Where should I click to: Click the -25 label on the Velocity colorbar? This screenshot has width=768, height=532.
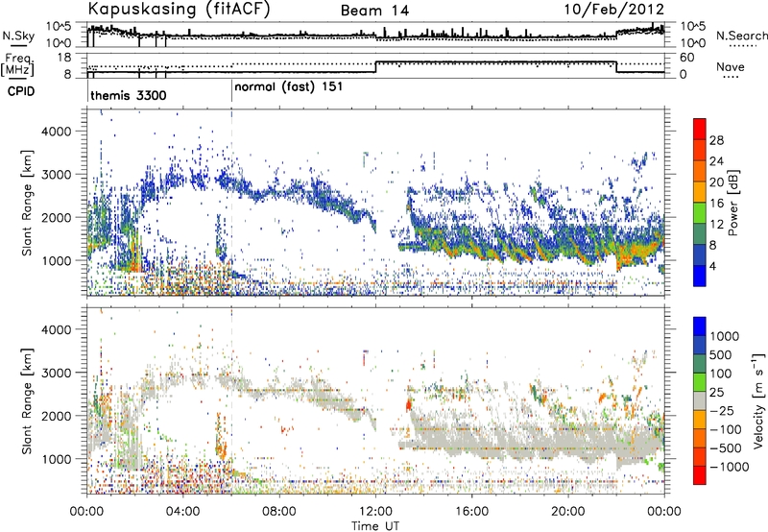coord(721,410)
